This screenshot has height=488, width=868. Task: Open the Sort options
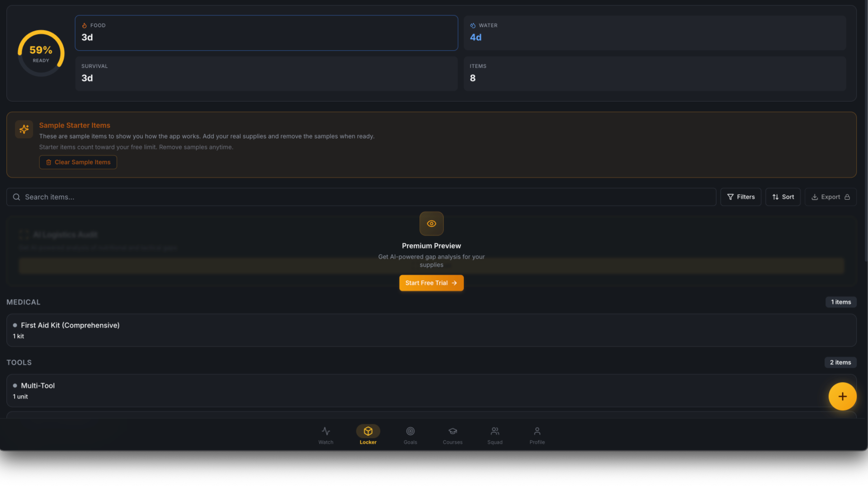pos(783,197)
